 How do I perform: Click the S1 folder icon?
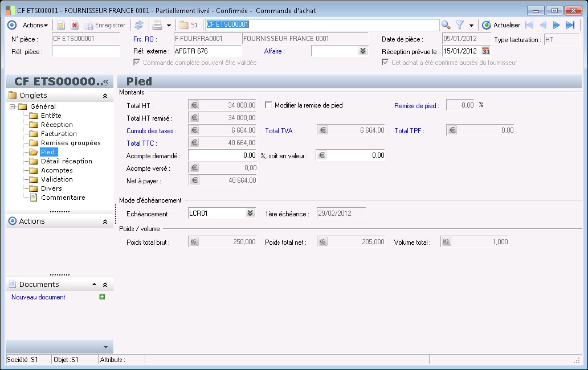point(188,25)
